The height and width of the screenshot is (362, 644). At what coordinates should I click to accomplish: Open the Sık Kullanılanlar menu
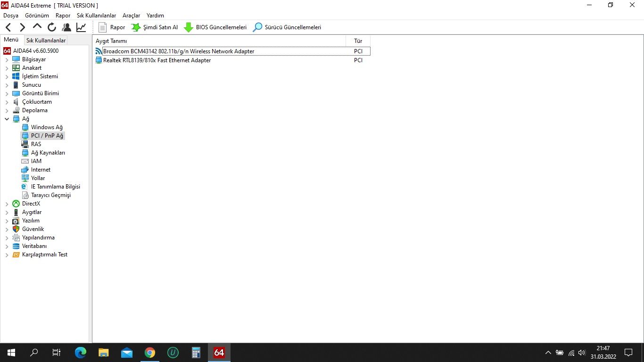tap(96, 16)
